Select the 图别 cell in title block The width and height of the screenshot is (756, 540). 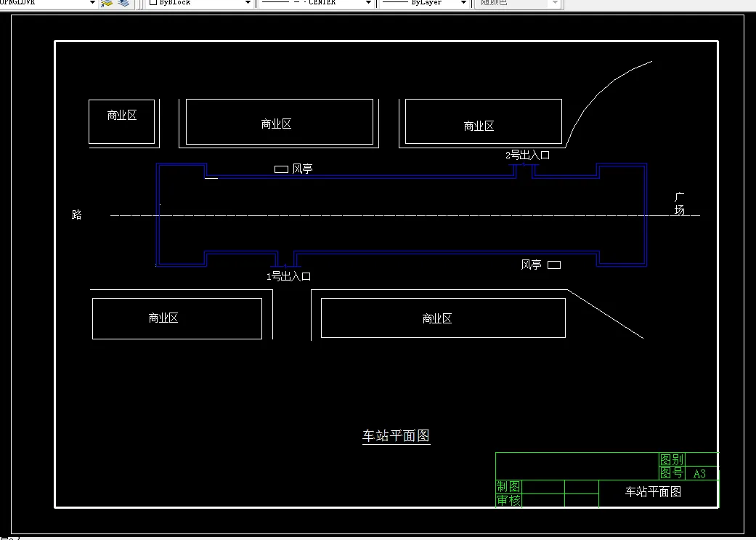click(x=672, y=459)
